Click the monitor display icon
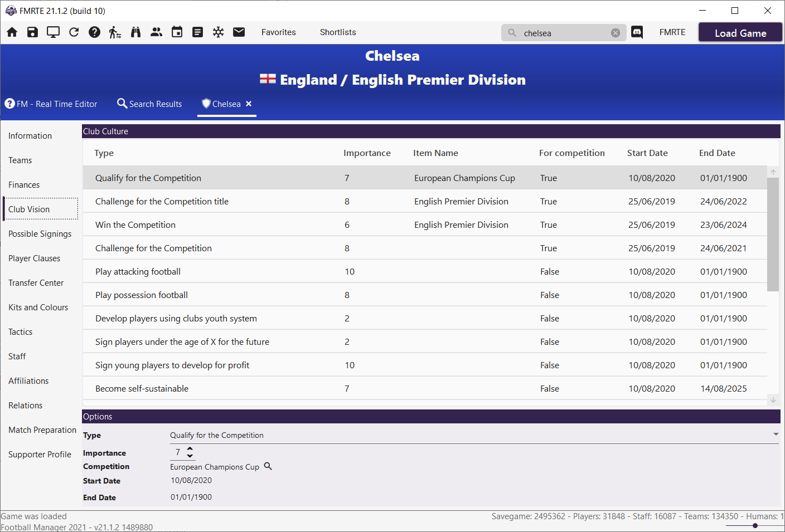This screenshot has width=785, height=532. coord(54,32)
